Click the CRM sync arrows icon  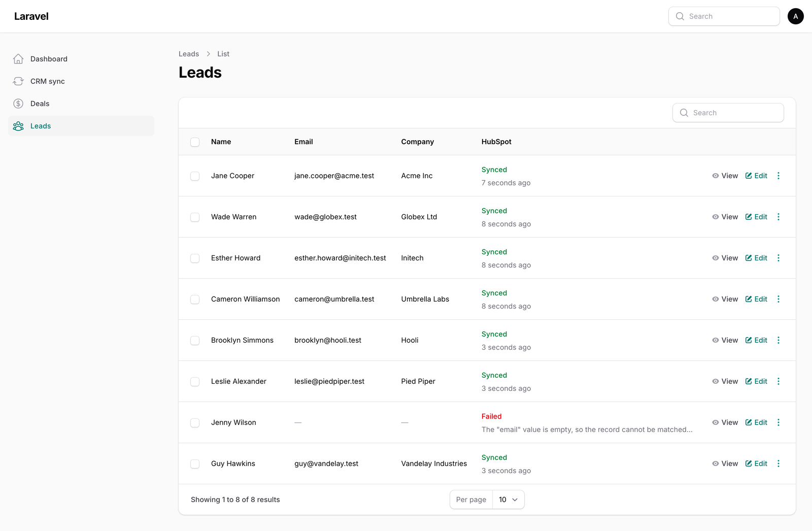point(18,81)
